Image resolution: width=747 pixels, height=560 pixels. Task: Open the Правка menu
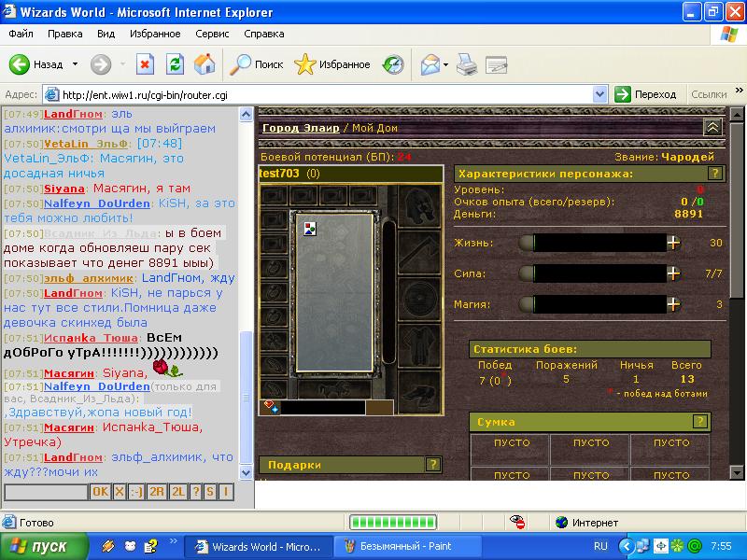coord(64,34)
